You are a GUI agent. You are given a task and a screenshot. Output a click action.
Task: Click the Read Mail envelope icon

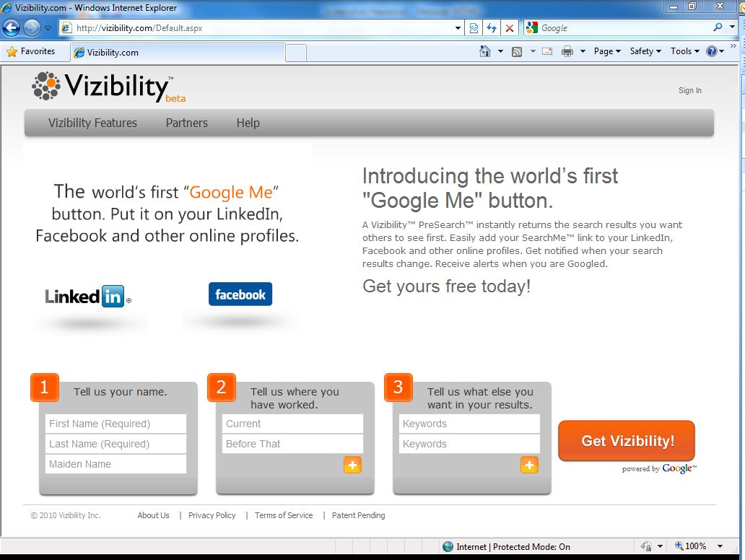pos(547,51)
